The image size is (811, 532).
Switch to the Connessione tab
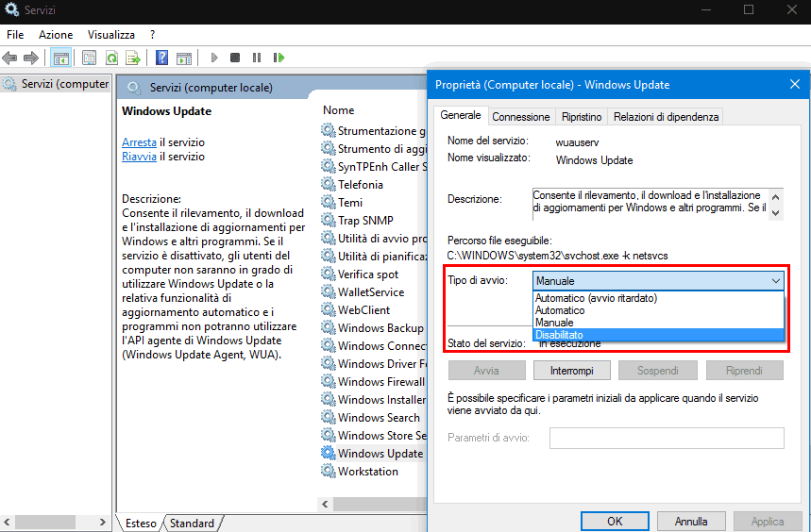[x=521, y=117]
